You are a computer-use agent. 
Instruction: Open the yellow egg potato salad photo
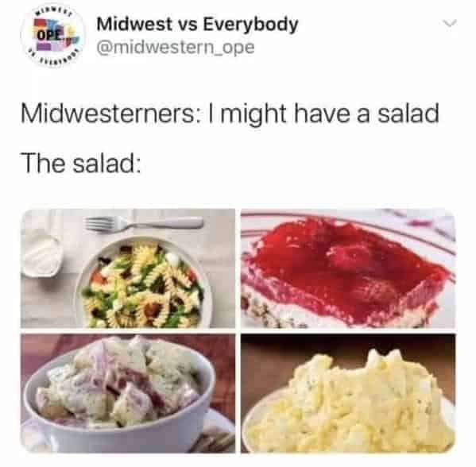[348, 394]
